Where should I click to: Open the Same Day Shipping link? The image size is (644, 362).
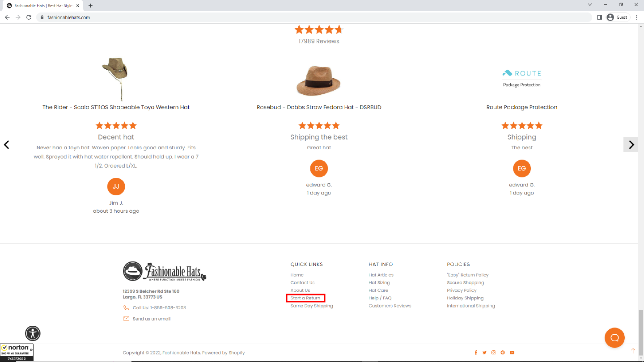coord(312,306)
